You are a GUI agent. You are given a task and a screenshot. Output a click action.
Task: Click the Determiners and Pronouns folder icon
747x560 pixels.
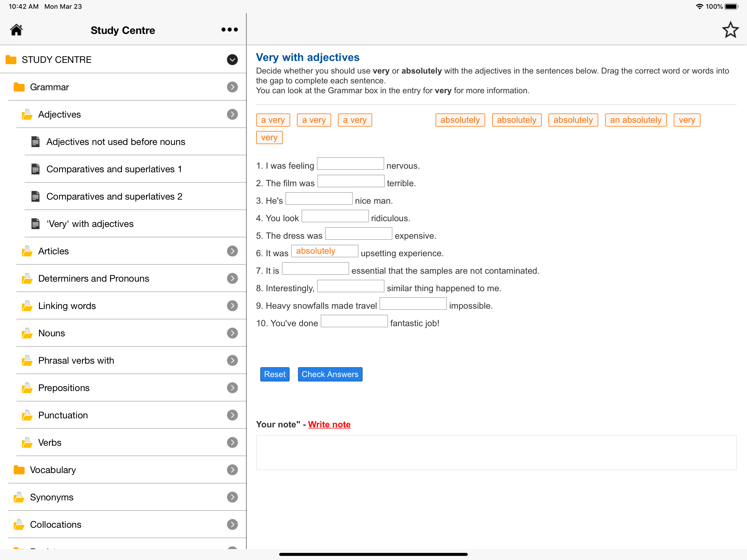(x=27, y=279)
